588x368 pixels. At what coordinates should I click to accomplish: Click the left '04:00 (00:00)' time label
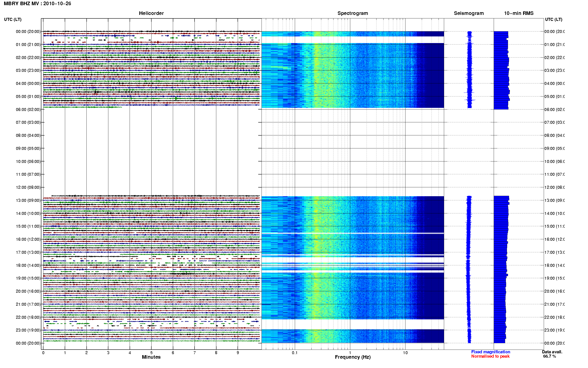point(28,83)
